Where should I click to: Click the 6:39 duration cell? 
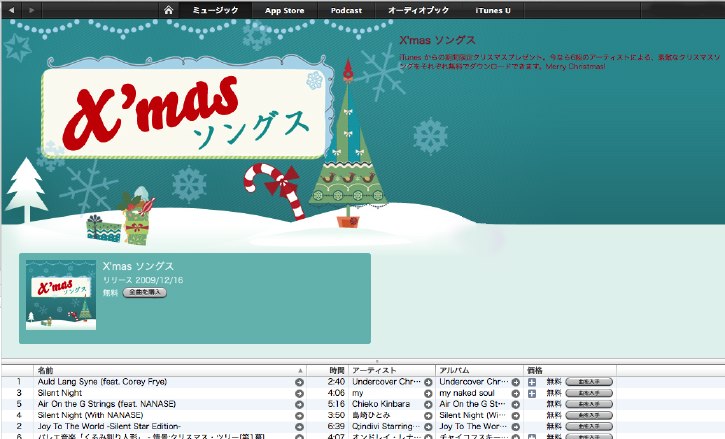click(336, 427)
